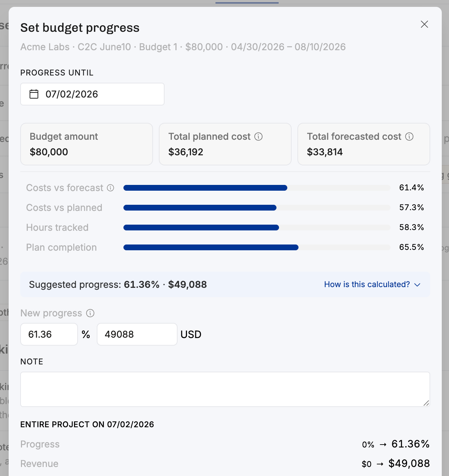Image resolution: width=449 pixels, height=476 pixels.
Task: Click the Total planned cost info icon
Action: point(258,137)
